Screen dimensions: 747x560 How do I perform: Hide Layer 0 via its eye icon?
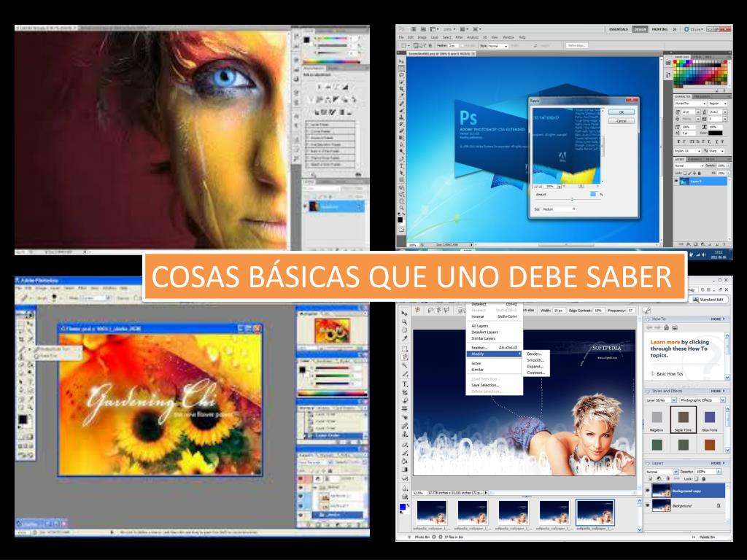point(677,182)
